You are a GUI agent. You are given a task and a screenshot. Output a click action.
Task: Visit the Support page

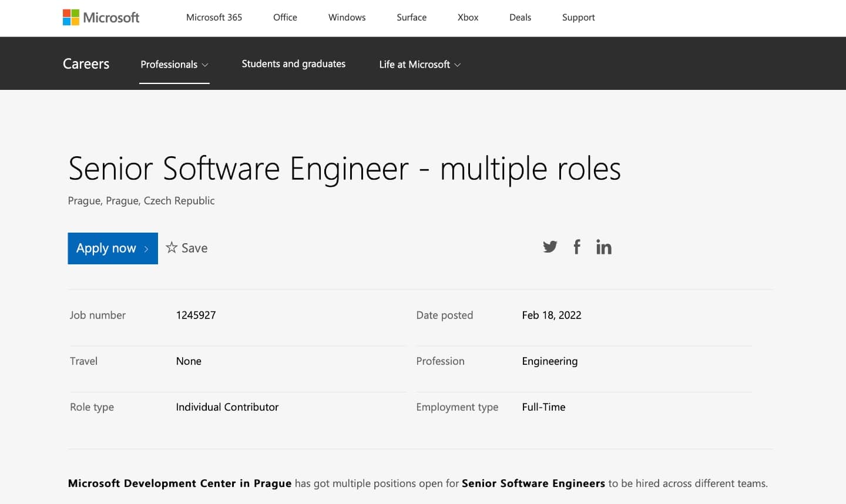click(x=578, y=17)
